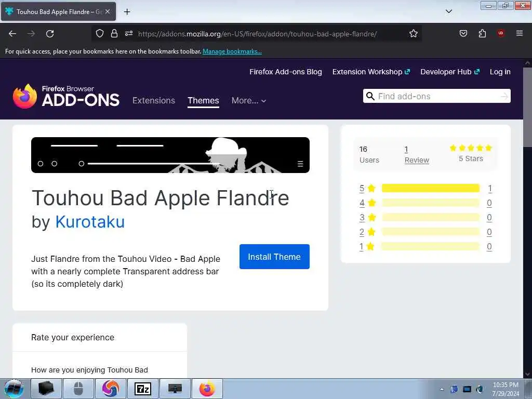Open the Pocket save icon
532x399 pixels.
pos(463,33)
